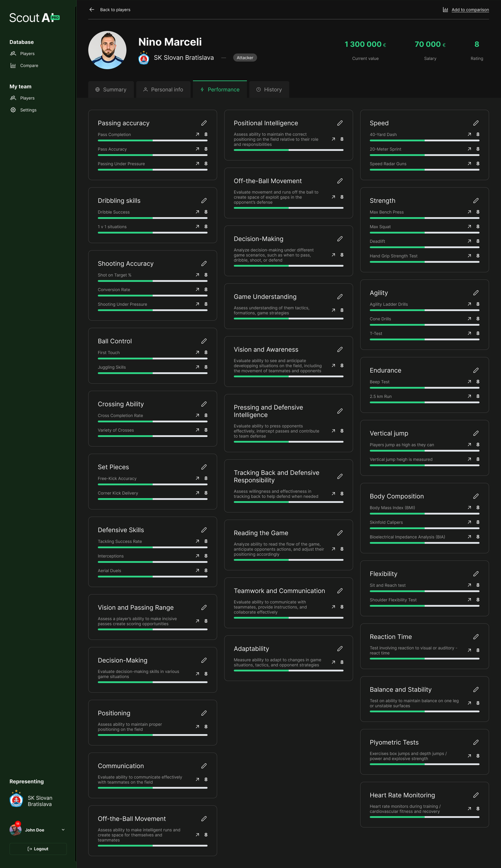Edit the Endurance card

click(476, 370)
